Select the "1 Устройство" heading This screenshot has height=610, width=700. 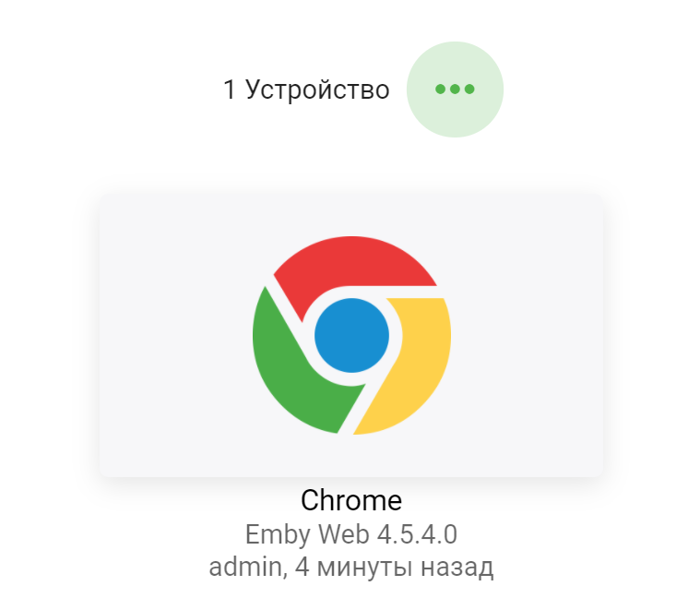click(306, 90)
